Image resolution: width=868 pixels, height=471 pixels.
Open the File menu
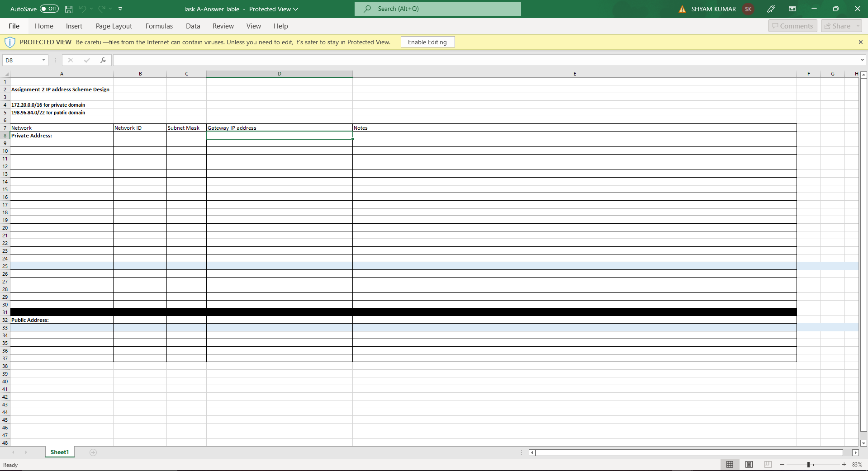14,26
